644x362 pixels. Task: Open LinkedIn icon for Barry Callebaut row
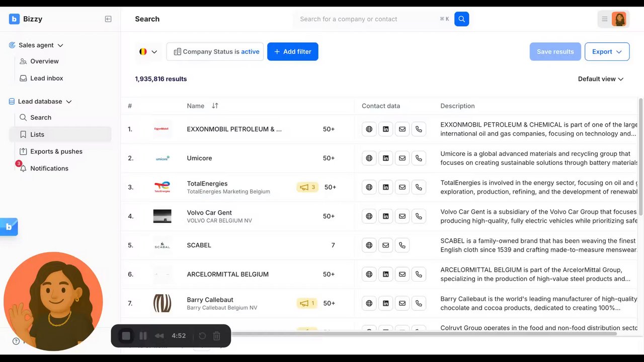386,303
